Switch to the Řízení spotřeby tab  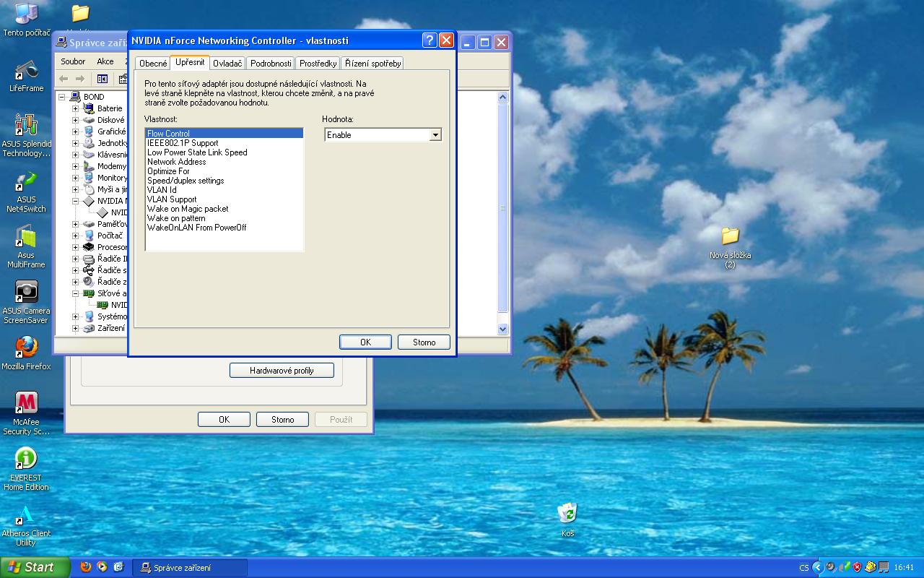(372, 64)
